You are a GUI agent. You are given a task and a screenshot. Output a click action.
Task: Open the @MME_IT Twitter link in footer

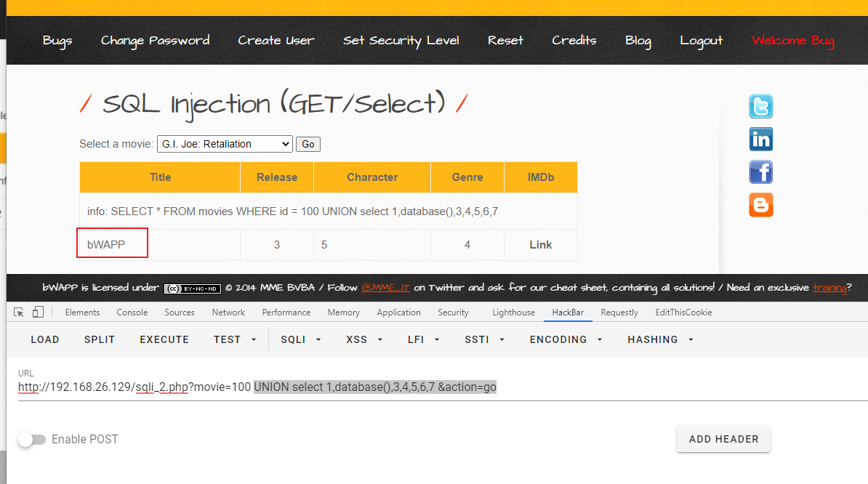pyautogui.click(x=385, y=288)
